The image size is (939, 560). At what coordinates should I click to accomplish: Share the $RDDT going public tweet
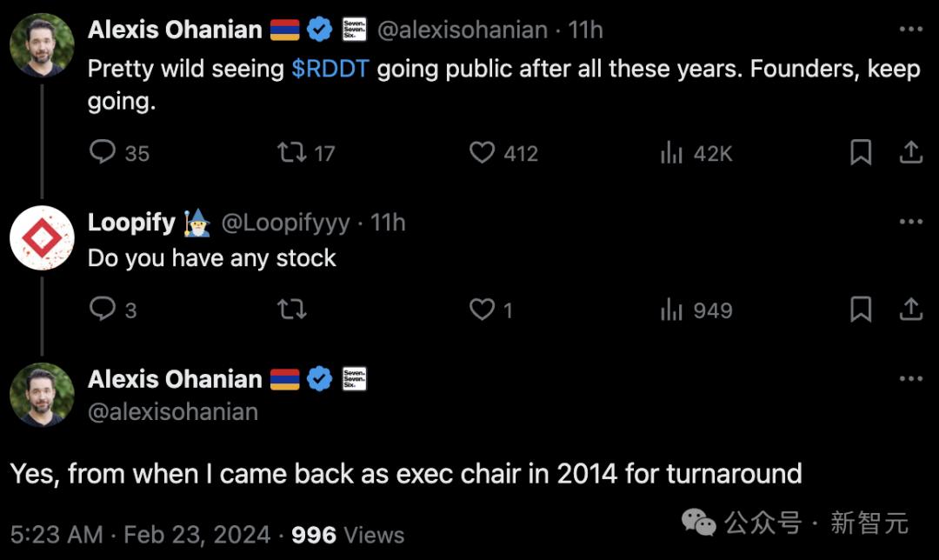910,153
